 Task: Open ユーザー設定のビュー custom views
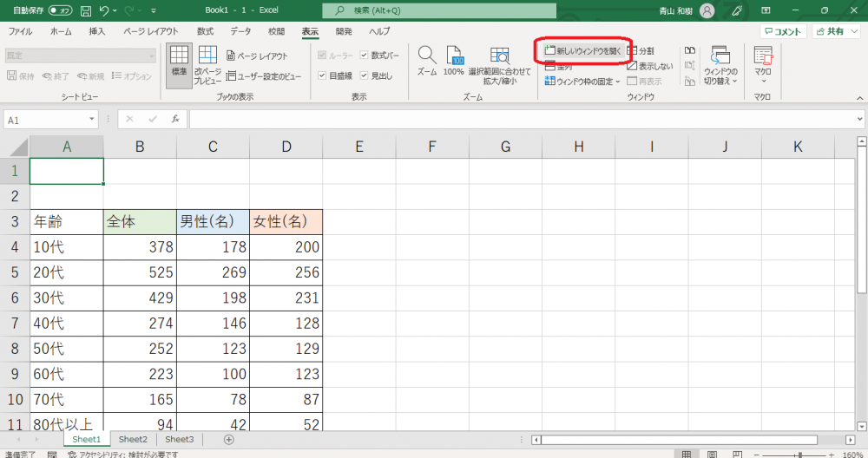264,76
